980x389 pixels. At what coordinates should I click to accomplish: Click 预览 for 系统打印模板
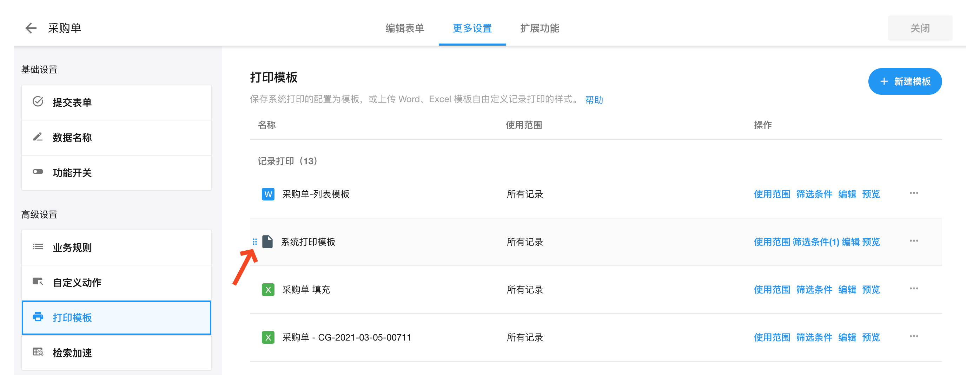[871, 242]
